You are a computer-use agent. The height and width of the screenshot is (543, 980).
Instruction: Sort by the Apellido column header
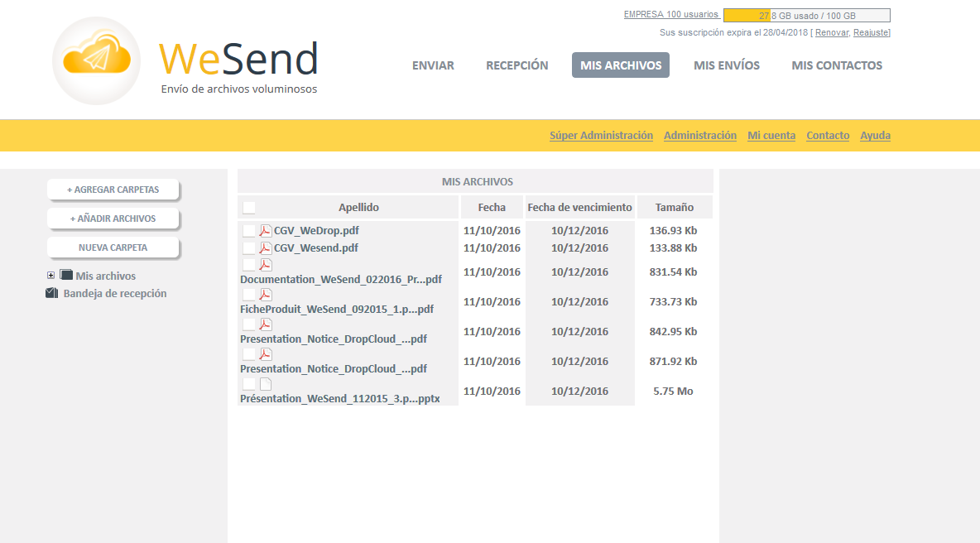coord(358,208)
